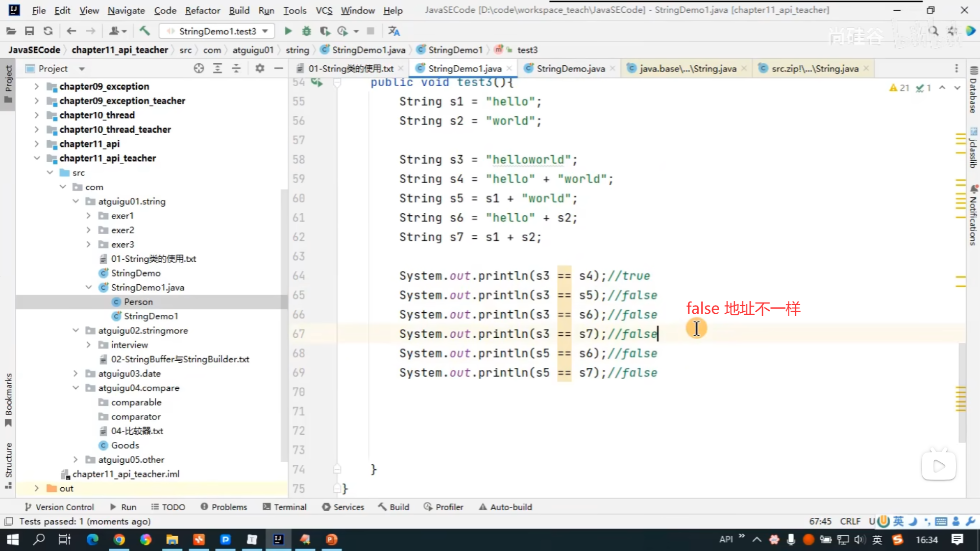
Task: Click the Select Opened File target icon
Action: [199, 68]
